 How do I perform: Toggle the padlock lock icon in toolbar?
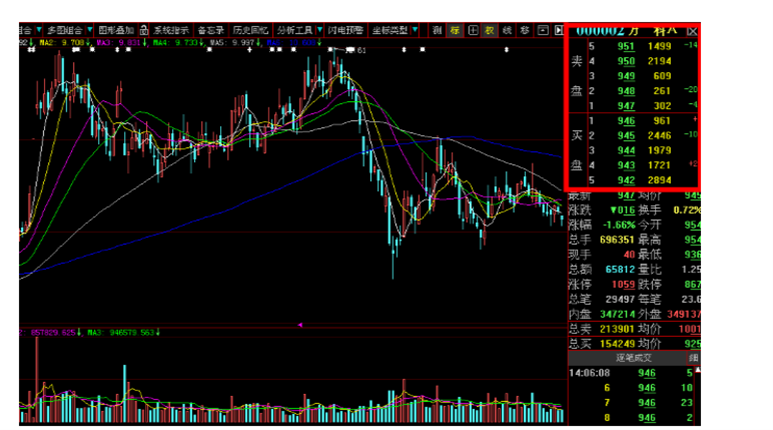pos(143,30)
